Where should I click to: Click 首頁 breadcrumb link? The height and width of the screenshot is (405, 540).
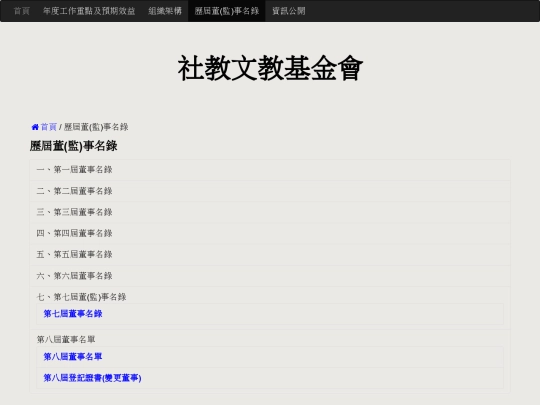tap(49, 127)
